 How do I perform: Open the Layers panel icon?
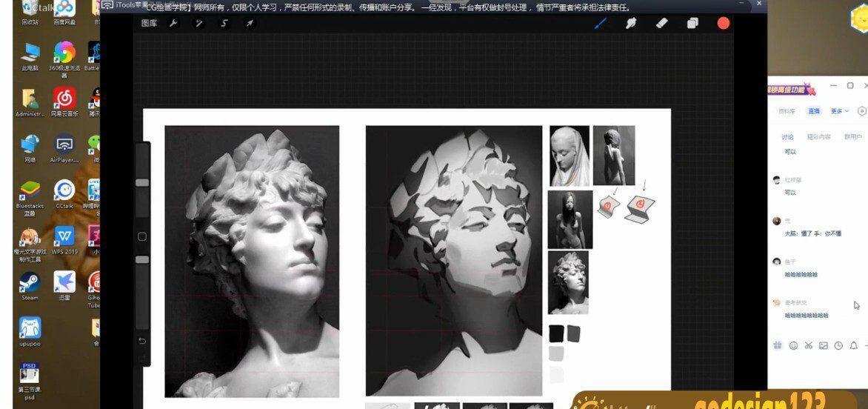(x=692, y=23)
